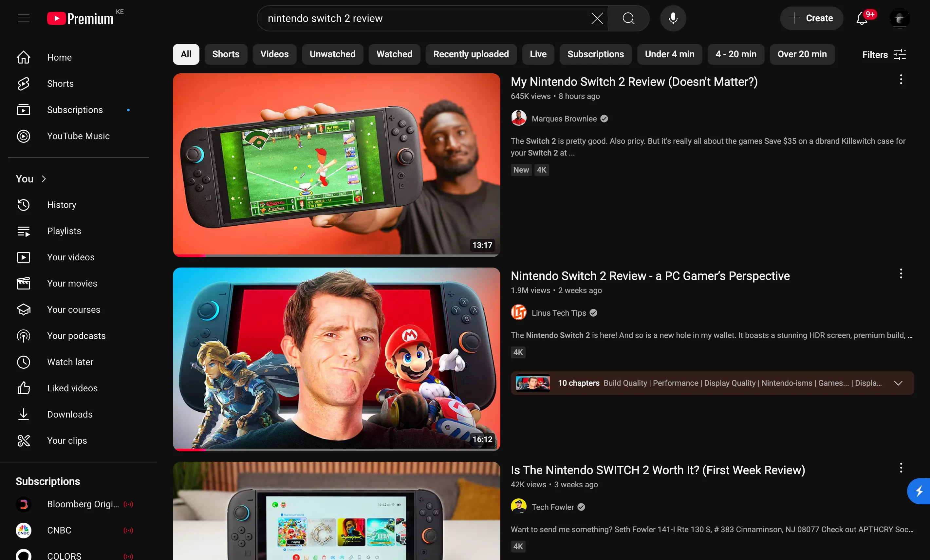Select the Live filter chip
930x560 pixels.
[538, 54]
